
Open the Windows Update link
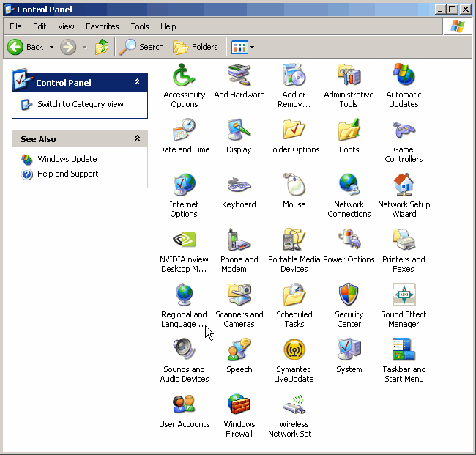67,159
